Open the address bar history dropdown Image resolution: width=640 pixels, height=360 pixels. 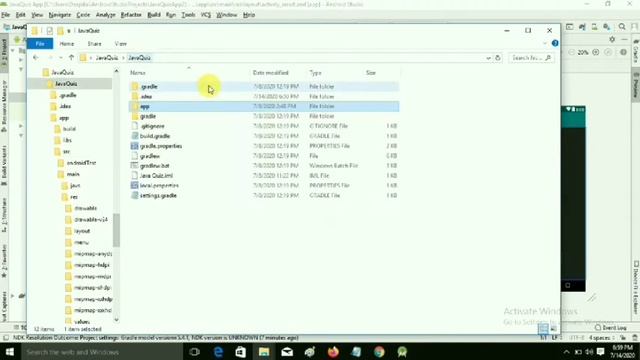pyautogui.click(x=488, y=58)
